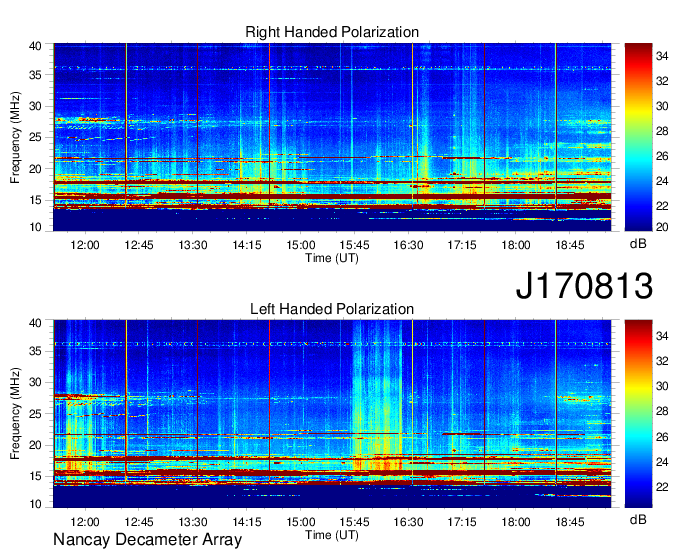Screen dimensions: 680x552
Task: Click 16:30 time tick on Left Handed plot
Action: pyautogui.click(x=408, y=522)
